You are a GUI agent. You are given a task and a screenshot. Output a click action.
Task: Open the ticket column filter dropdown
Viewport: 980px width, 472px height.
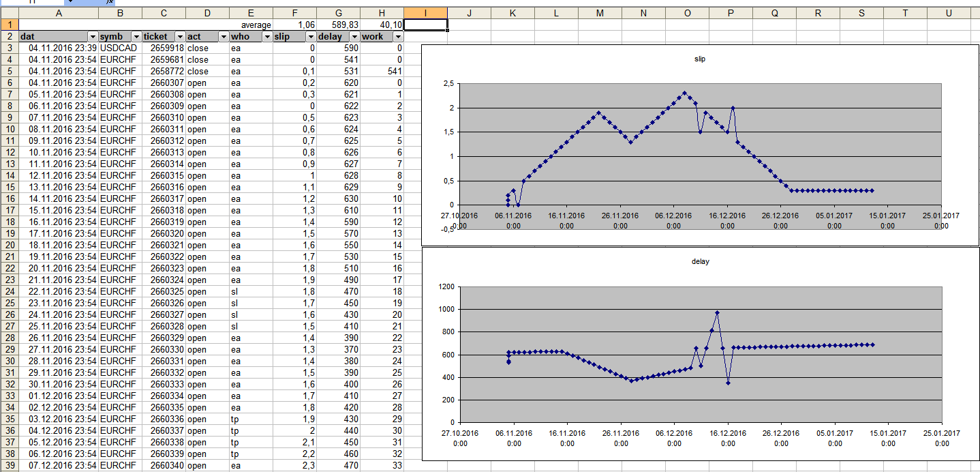tap(180, 37)
